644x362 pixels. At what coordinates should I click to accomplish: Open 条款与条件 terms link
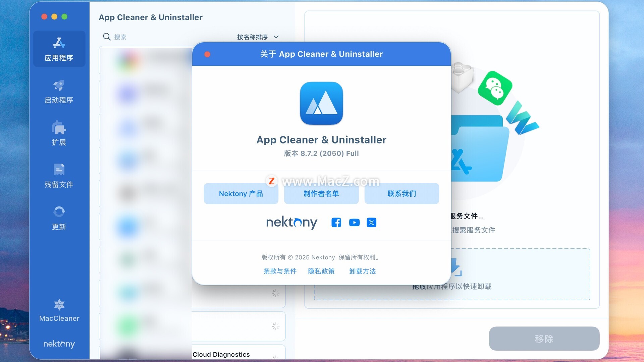point(280,271)
